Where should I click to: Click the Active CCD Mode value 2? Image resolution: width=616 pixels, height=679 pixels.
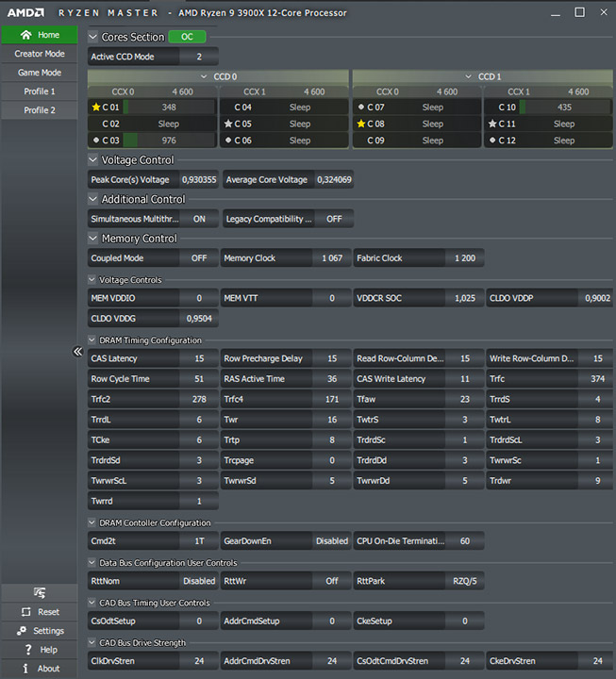[x=199, y=57]
